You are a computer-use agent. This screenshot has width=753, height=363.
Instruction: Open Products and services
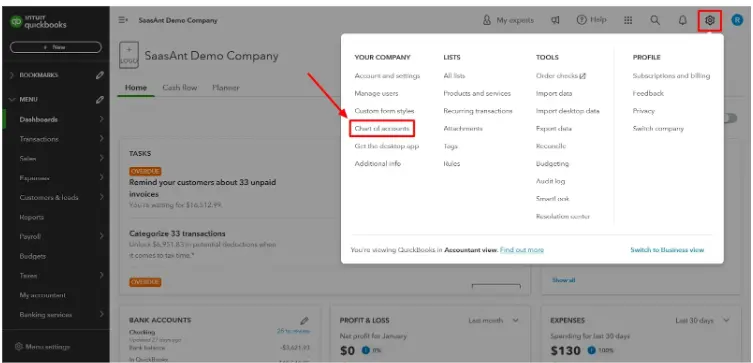tap(477, 94)
